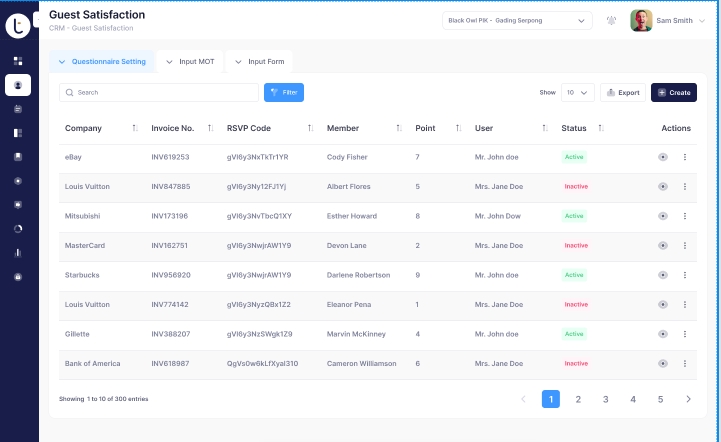Open the bookmark icon in sidebar
The height and width of the screenshot is (442, 721).
click(18, 157)
